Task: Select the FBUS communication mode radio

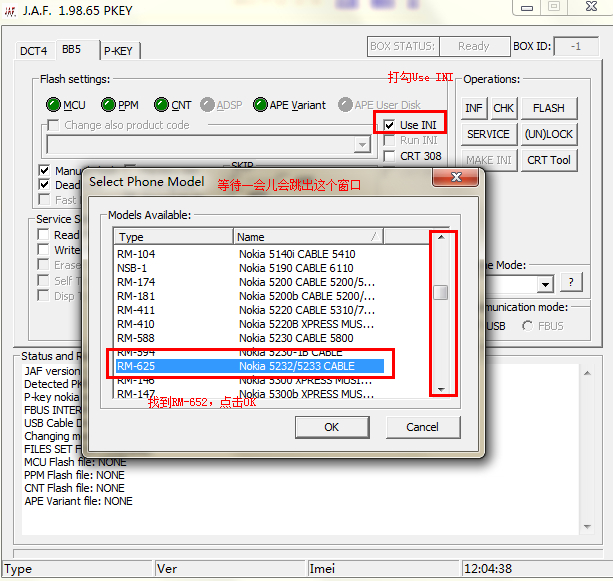Action: [527, 326]
